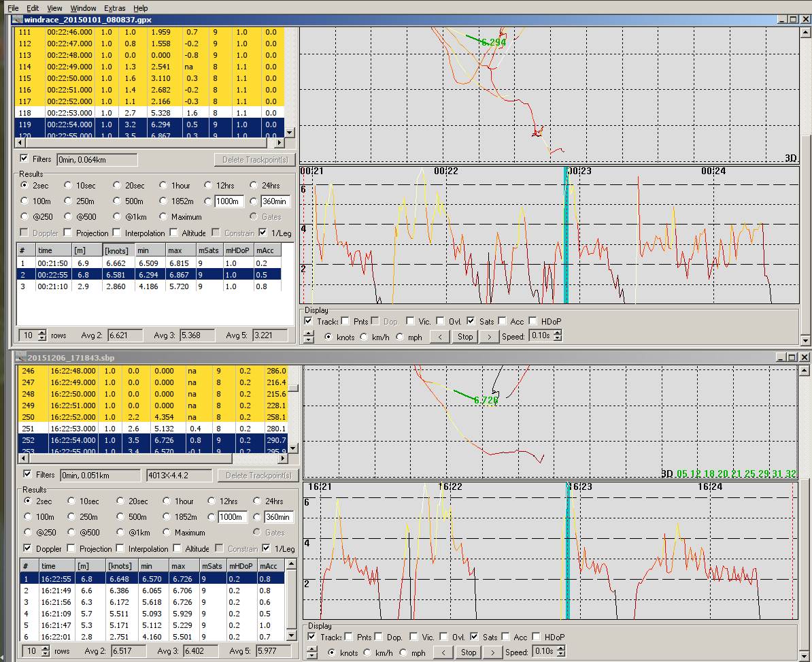The width and height of the screenshot is (812, 662).
Task: Open the Window menu
Action: pos(83,8)
